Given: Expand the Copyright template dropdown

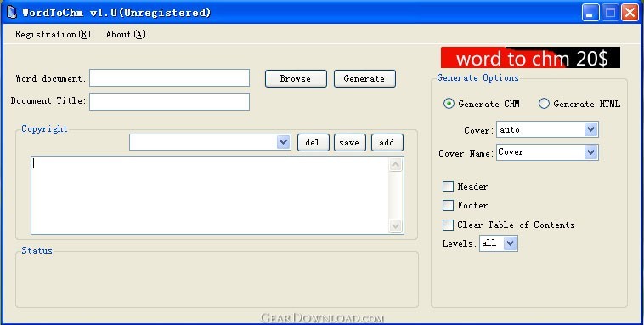Looking at the screenshot, I should click(283, 142).
